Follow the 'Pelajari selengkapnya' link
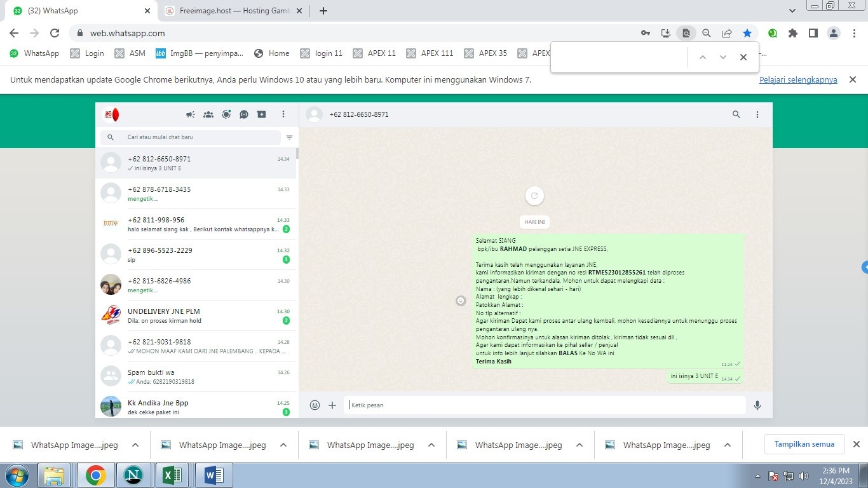The height and width of the screenshot is (488, 868). [x=798, y=80]
